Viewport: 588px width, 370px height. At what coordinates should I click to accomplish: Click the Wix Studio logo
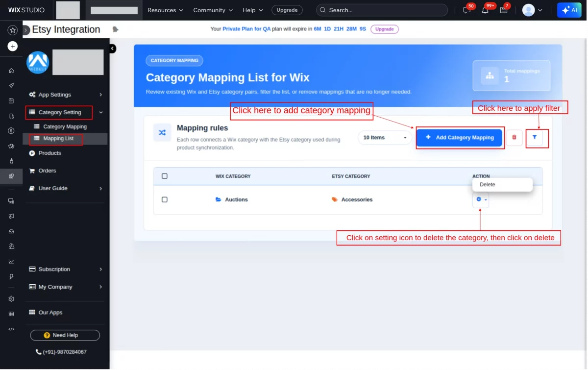[26, 10]
